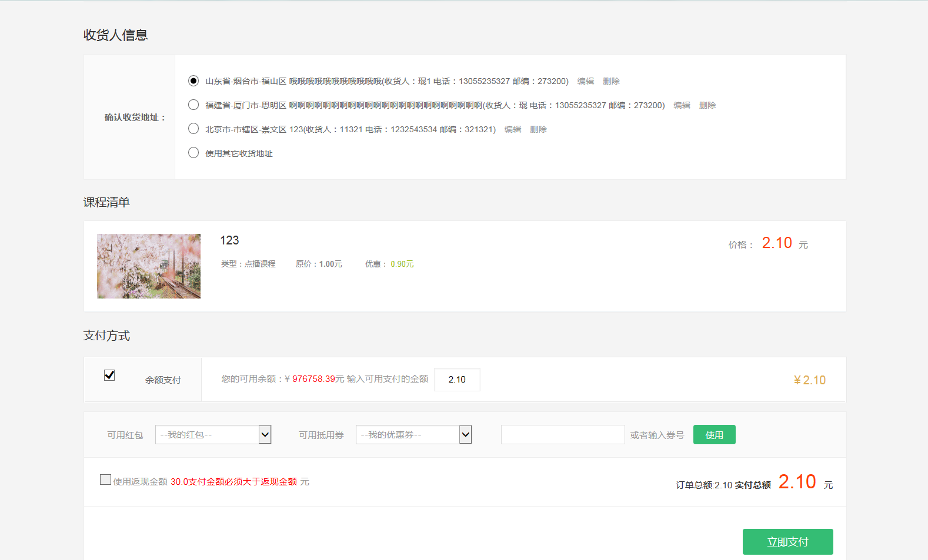Click 编辑 for the 福建省 address
Image resolution: width=928 pixels, height=560 pixels.
(x=682, y=105)
